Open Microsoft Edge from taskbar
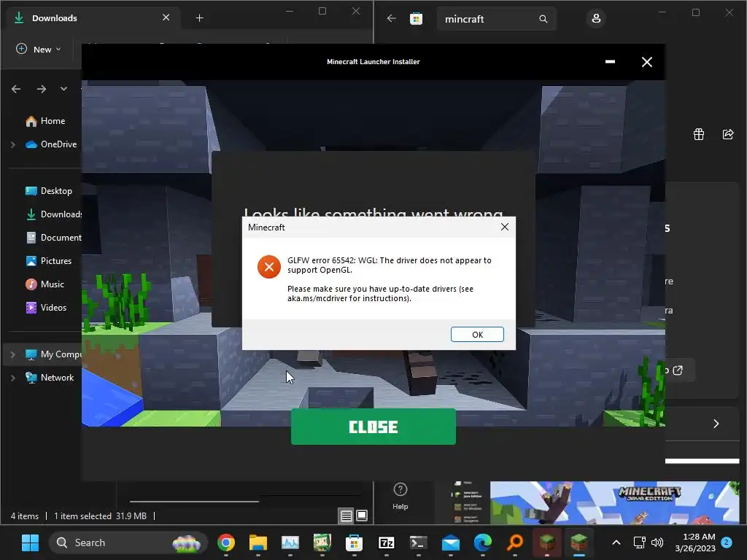The height and width of the screenshot is (560, 747). (483, 542)
